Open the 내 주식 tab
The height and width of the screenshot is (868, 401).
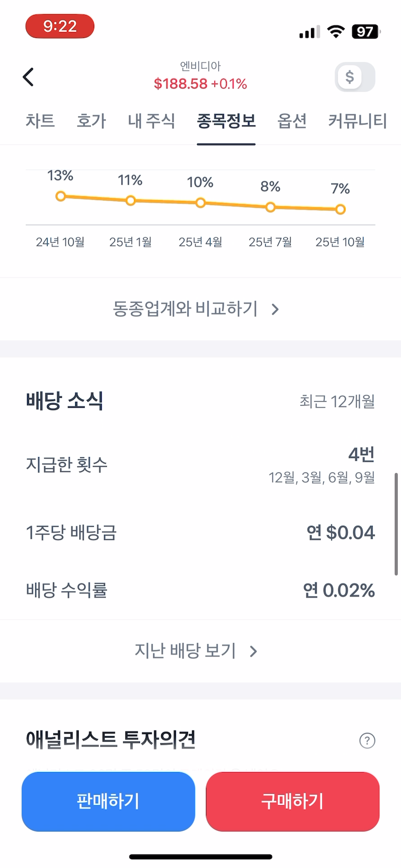(x=152, y=121)
